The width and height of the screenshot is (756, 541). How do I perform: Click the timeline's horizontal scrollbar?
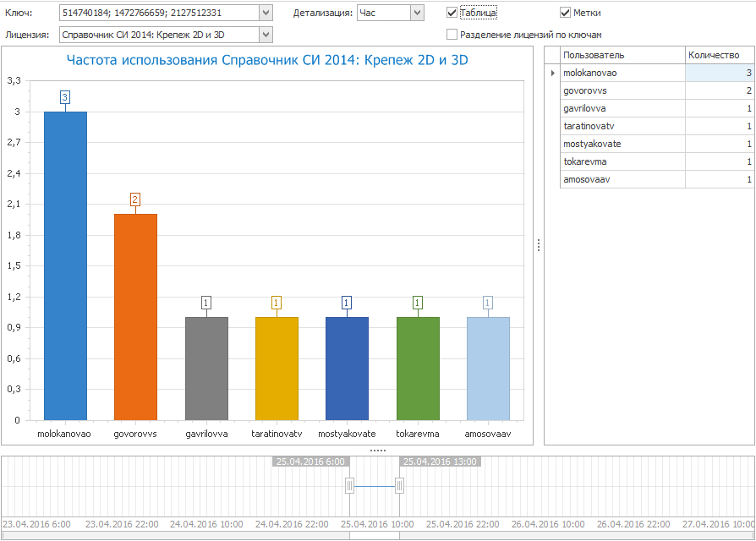coord(375,536)
